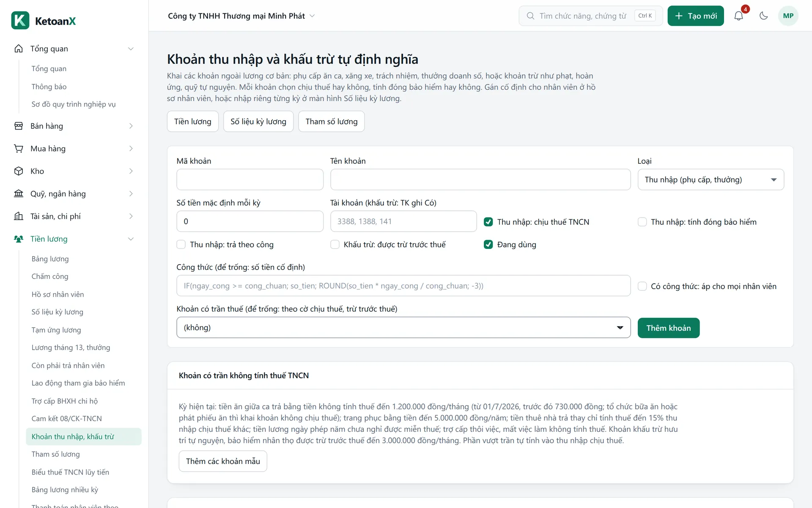Expand the Bán hàng sidebar section

pyautogui.click(x=131, y=126)
